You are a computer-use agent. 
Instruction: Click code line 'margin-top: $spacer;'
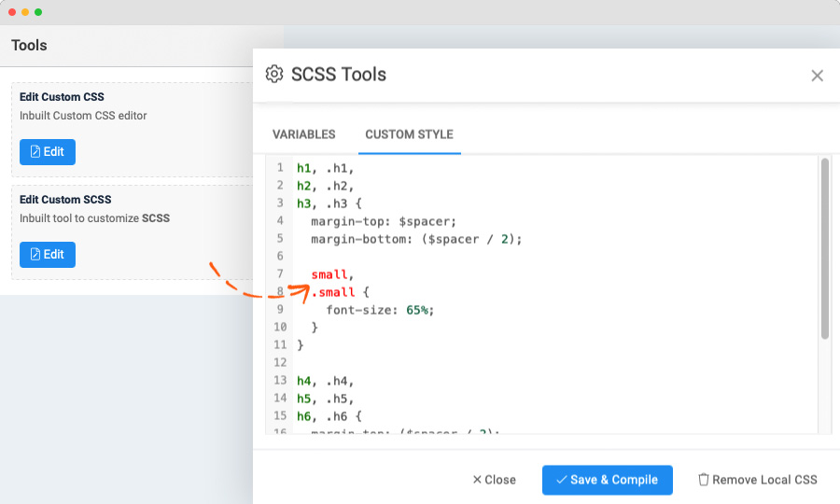[x=384, y=221]
